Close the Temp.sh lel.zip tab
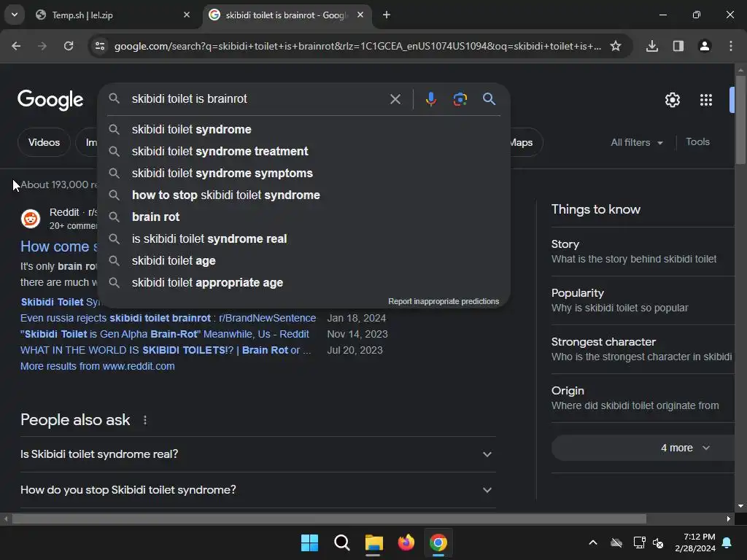Image resolution: width=747 pixels, height=560 pixels. [x=187, y=15]
